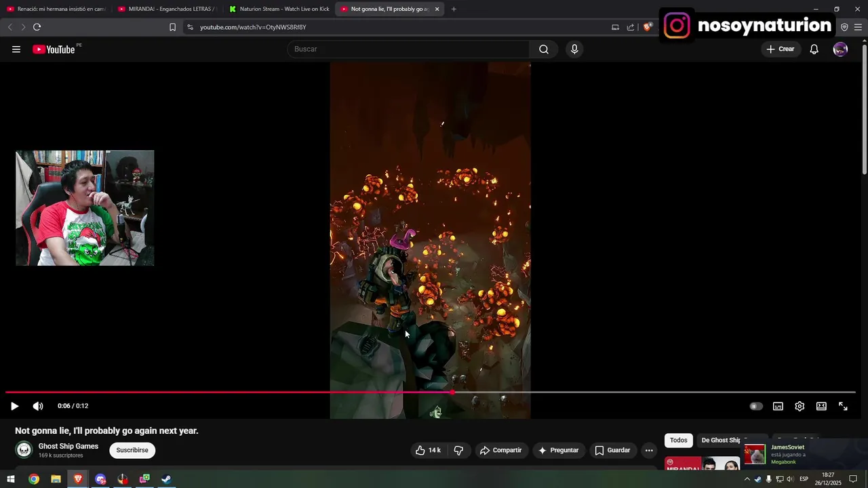This screenshot has height=488, width=868.
Task: Go back in browser history
Action: click(9, 27)
